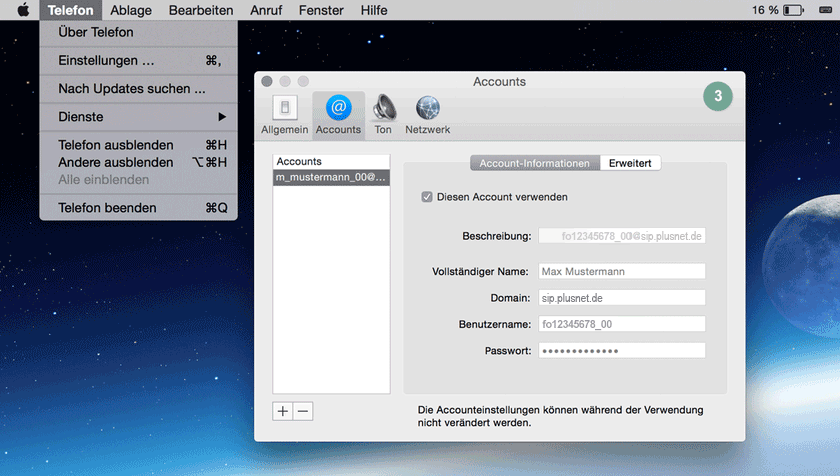Open the Ton sound settings

point(383,115)
